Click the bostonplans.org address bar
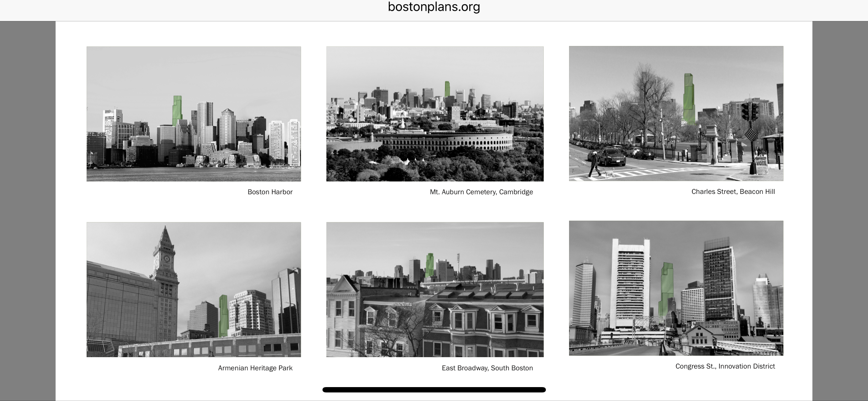 point(434,7)
